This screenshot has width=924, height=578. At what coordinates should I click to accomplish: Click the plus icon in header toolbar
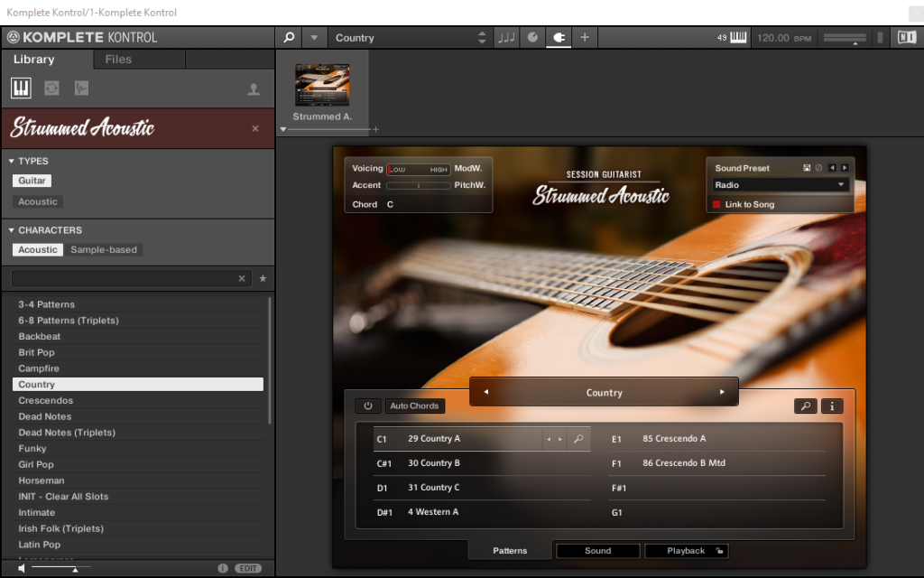(585, 38)
